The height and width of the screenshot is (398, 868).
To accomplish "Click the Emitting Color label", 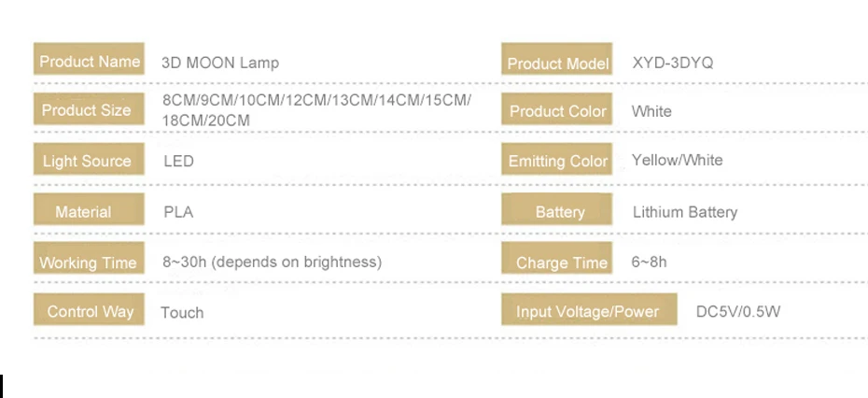I will (x=557, y=161).
